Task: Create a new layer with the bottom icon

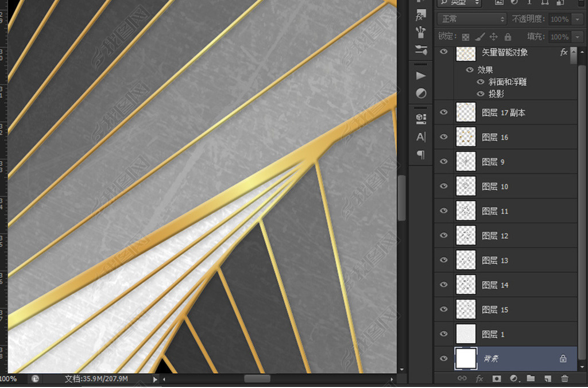Action: (548, 379)
